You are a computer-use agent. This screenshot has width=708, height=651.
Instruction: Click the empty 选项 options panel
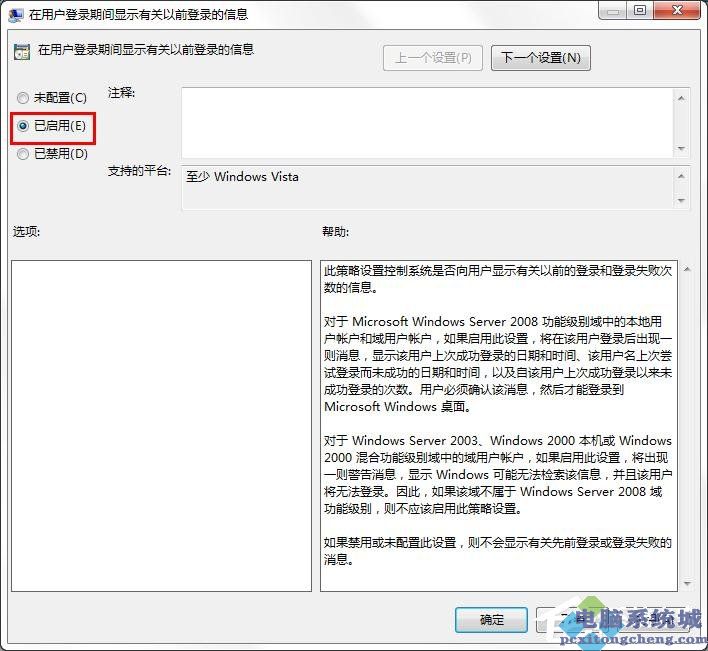click(x=161, y=425)
